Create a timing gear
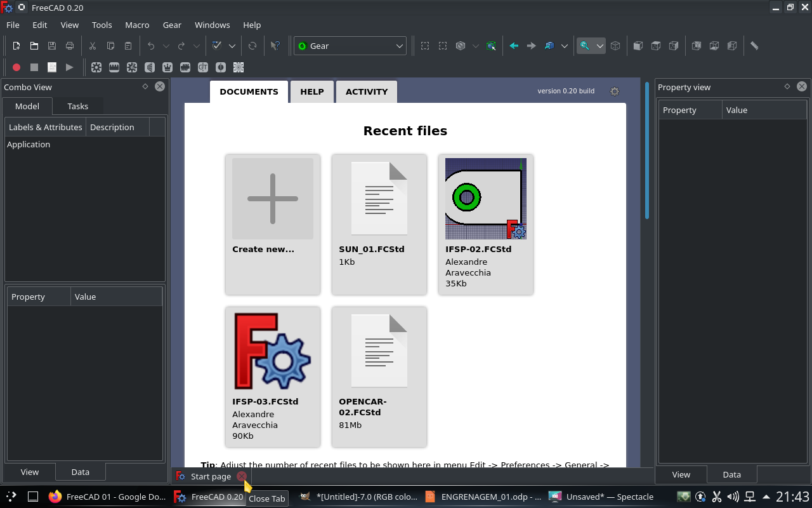 click(203, 67)
